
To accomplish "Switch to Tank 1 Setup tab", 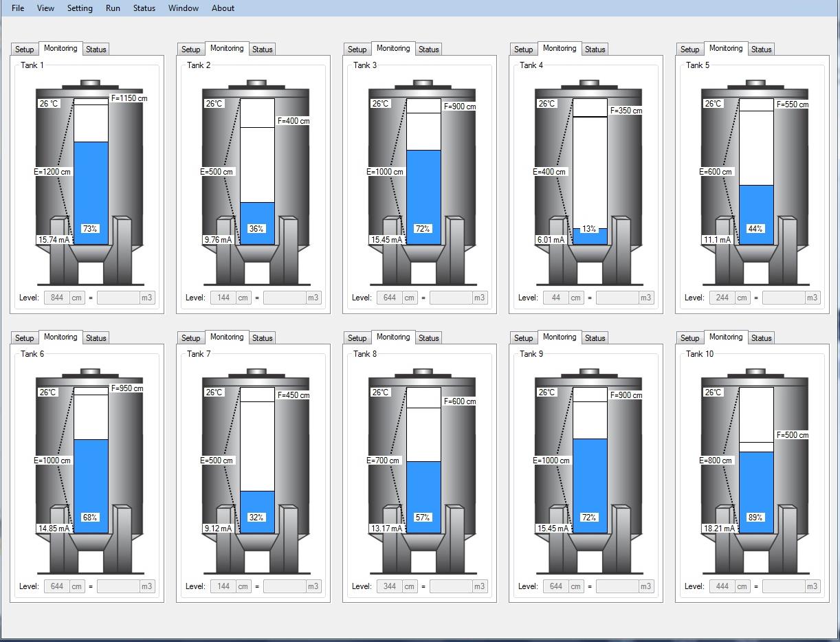I will coord(25,49).
